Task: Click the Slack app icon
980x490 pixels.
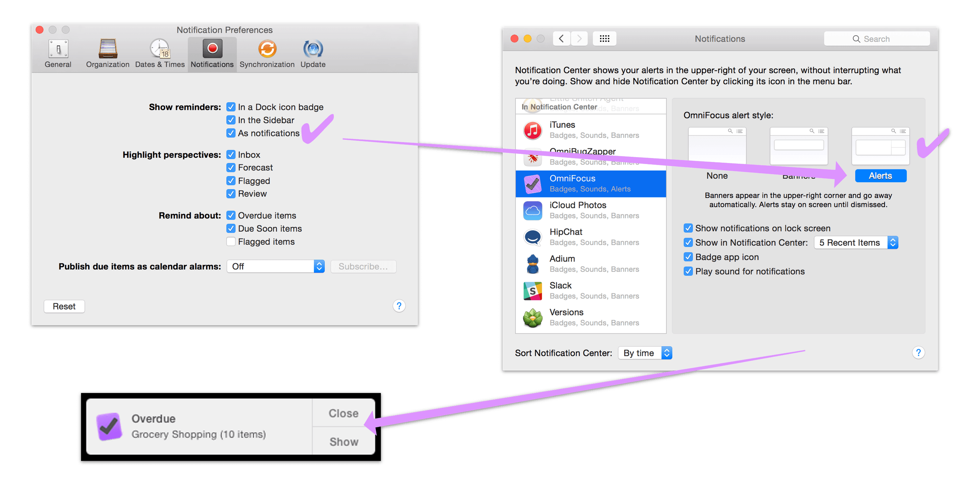Action: point(532,291)
